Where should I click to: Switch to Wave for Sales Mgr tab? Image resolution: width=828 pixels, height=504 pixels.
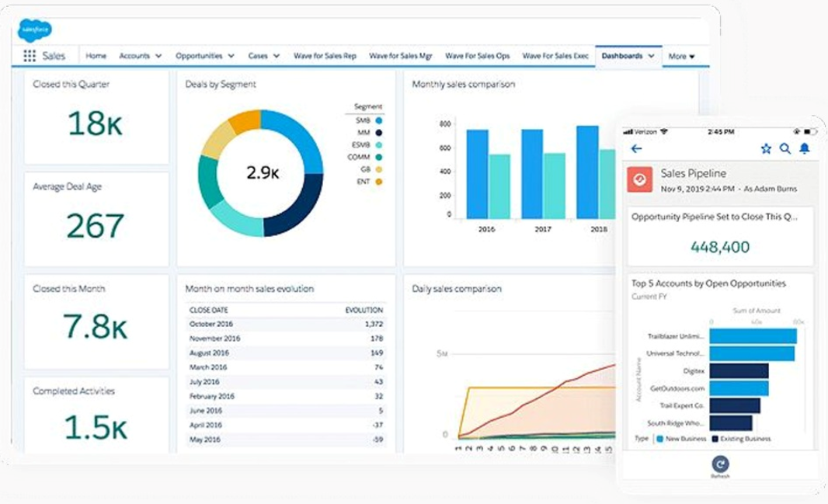pyautogui.click(x=401, y=56)
